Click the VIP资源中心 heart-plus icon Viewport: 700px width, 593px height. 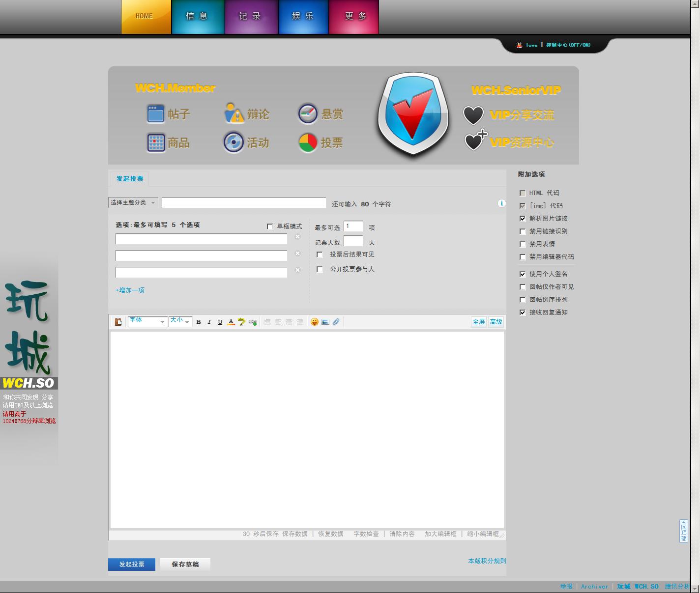click(476, 140)
